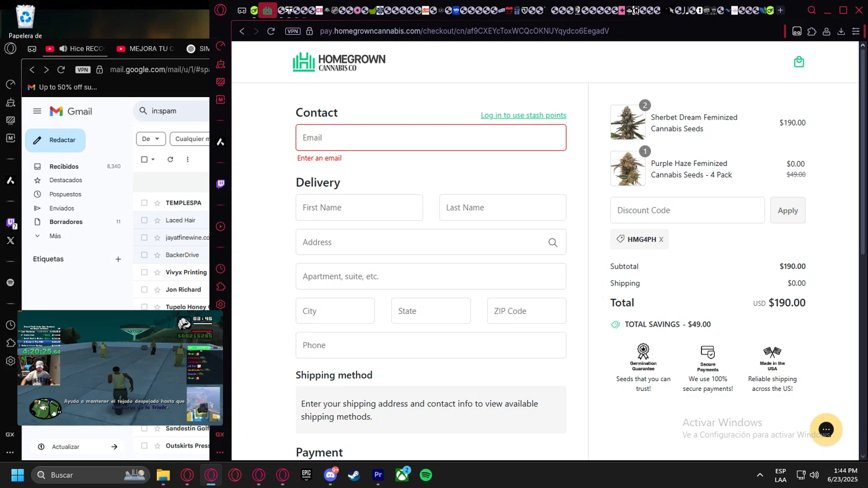Open player icon in red sidebar
The width and height of the screenshot is (868, 488).
pyautogui.click(x=220, y=227)
